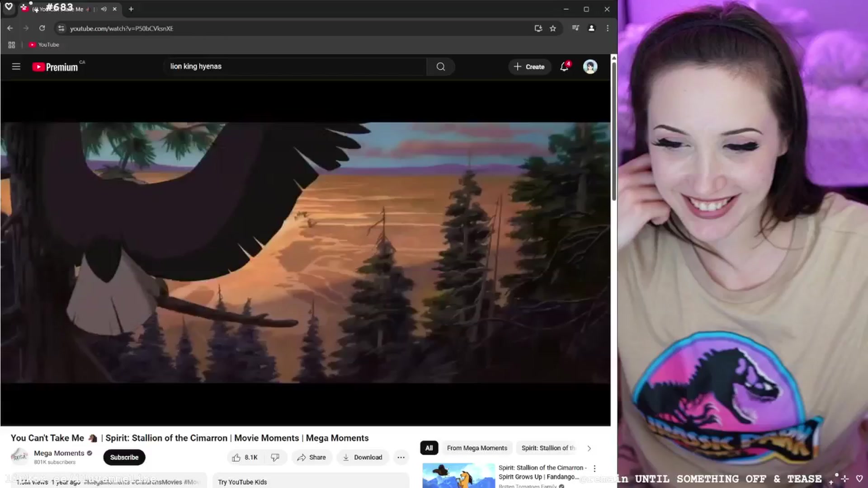Open the Mega Moments channel name
Viewport: 868px width, 488px height.
(59, 453)
